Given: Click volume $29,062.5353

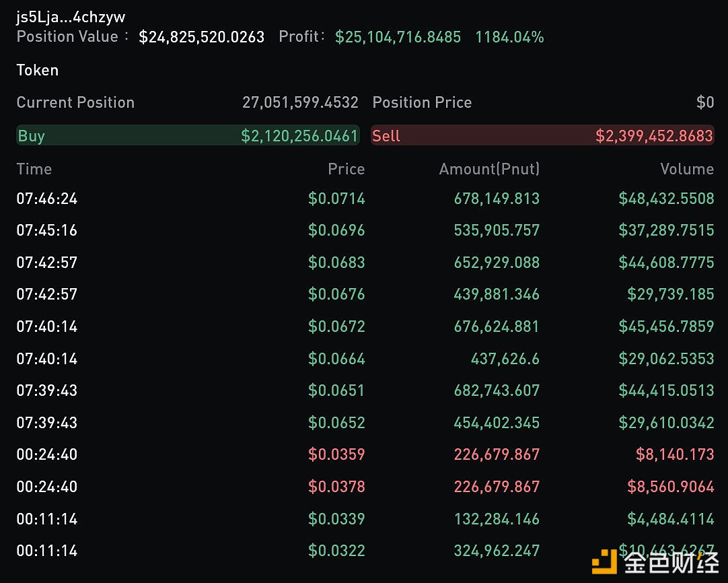Looking at the screenshot, I should pyautogui.click(x=666, y=359).
